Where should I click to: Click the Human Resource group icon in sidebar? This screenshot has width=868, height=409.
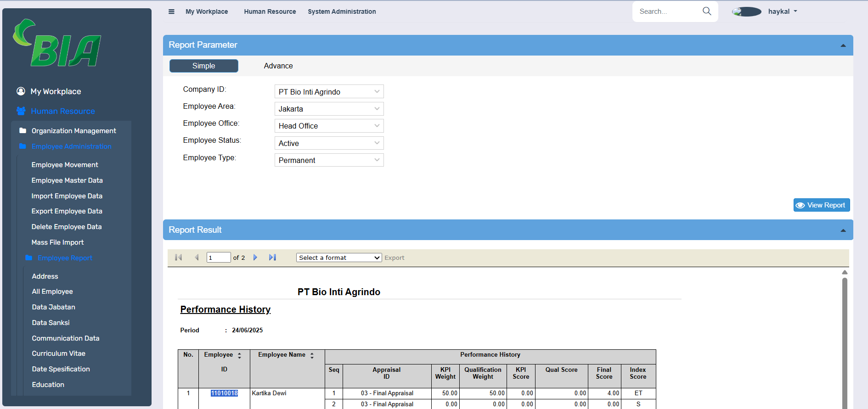click(x=21, y=111)
